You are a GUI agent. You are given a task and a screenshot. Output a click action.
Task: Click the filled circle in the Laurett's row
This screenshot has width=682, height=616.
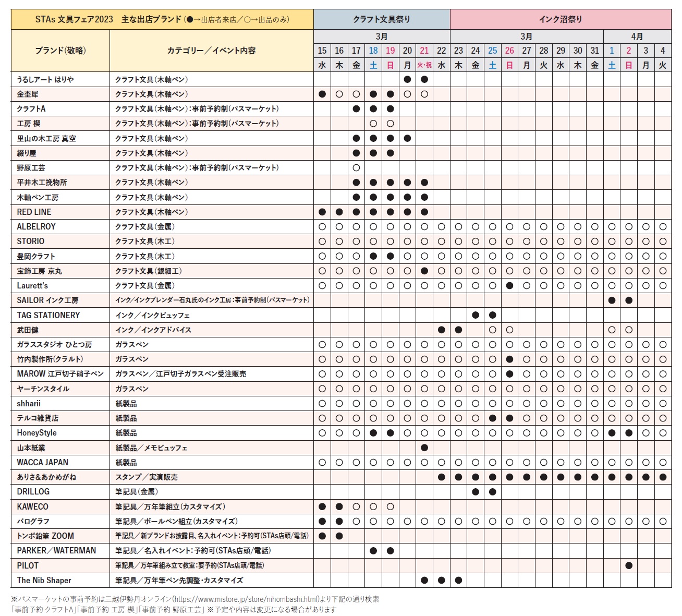[x=509, y=286]
